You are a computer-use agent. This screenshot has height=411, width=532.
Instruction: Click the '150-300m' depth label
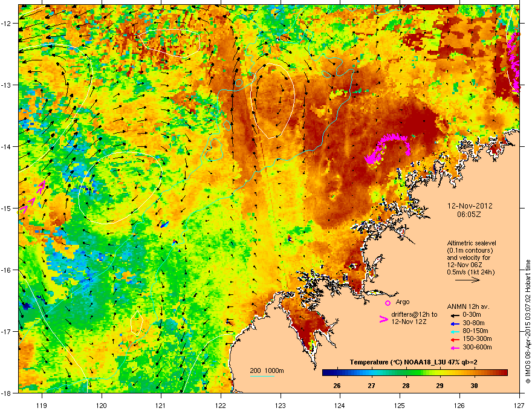[x=477, y=338]
